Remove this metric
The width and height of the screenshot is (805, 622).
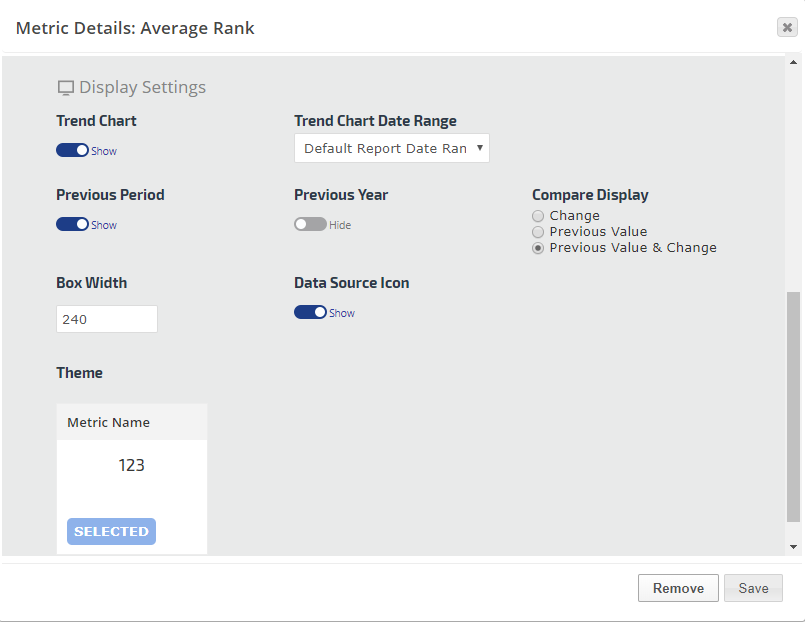[x=678, y=588]
